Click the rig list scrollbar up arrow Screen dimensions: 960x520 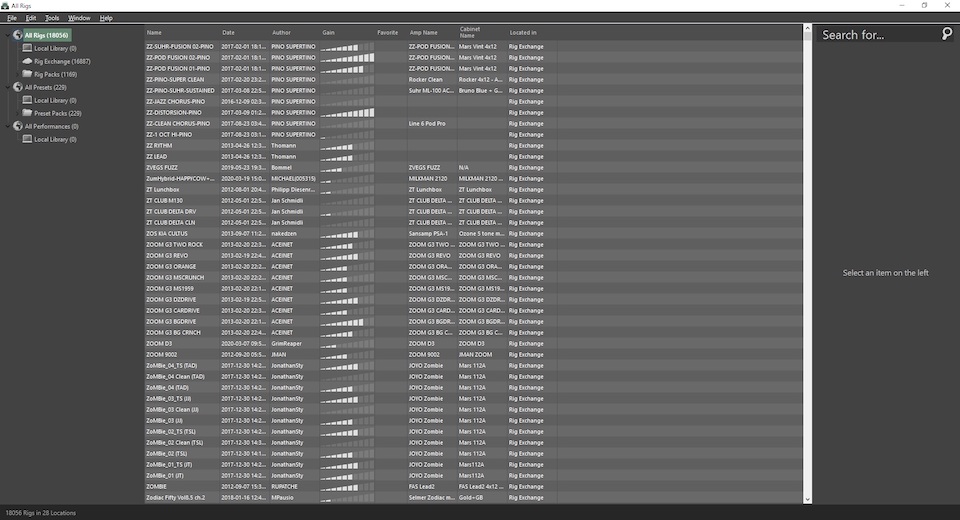pyautogui.click(x=807, y=28)
